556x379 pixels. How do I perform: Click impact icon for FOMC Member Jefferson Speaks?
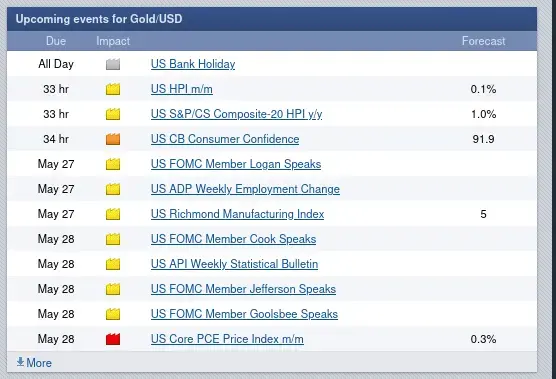pos(113,289)
